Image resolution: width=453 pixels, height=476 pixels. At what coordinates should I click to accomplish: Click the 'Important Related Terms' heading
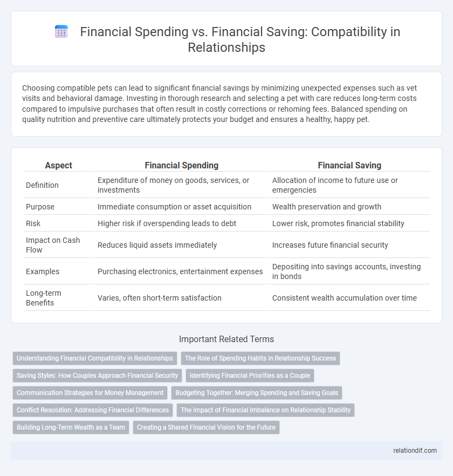(226, 339)
